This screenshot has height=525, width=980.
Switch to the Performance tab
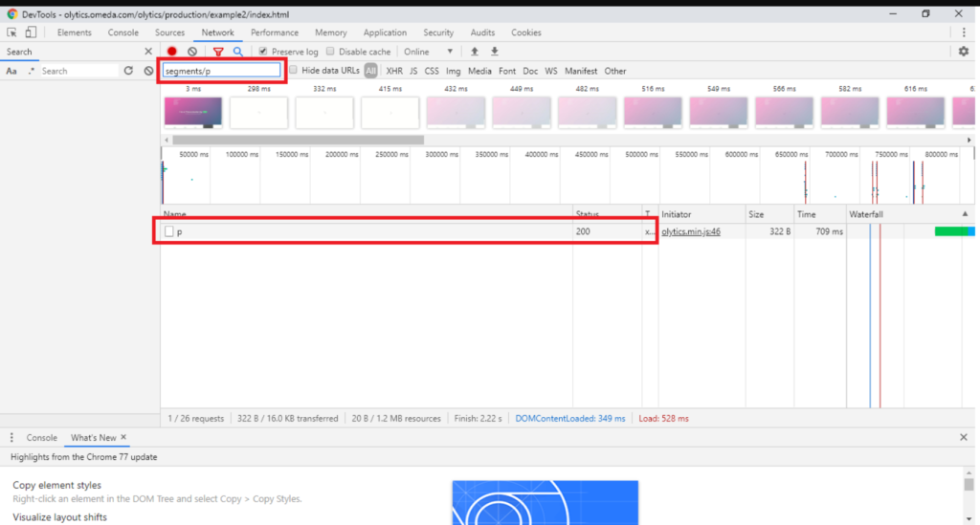click(x=275, y=33)
